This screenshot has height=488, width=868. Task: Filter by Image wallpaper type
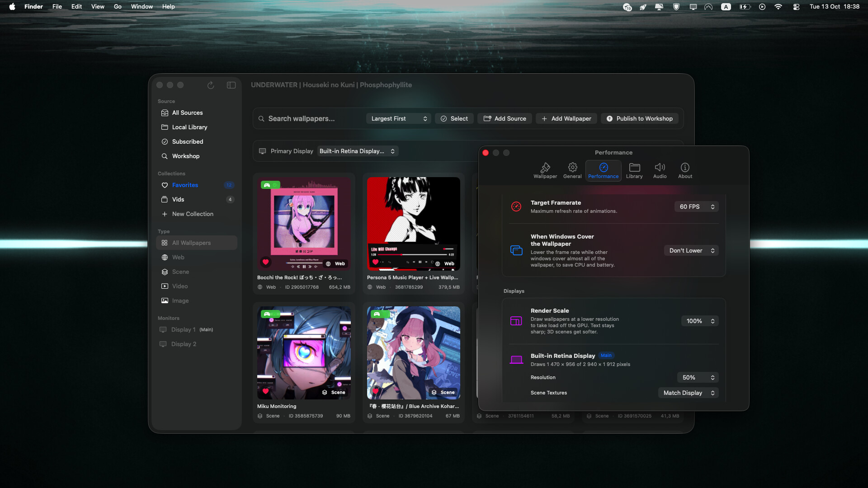[197, 300]
